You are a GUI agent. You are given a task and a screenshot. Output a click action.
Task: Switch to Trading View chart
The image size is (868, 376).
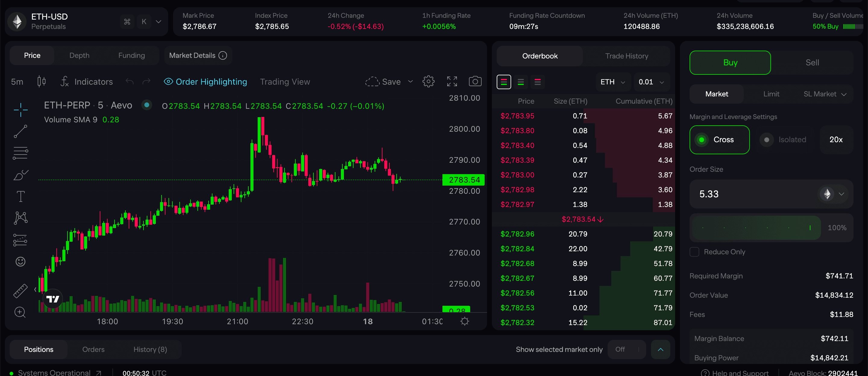285,82
